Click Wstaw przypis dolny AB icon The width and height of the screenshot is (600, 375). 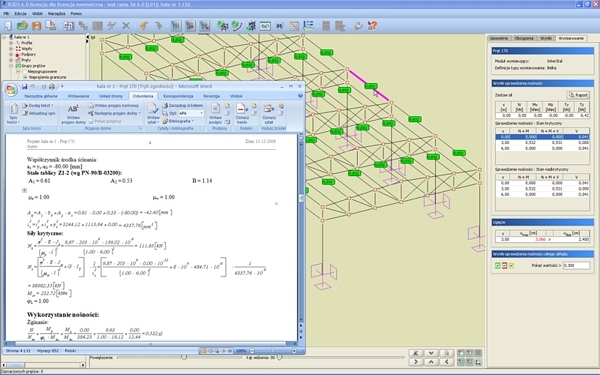point(73,113)
